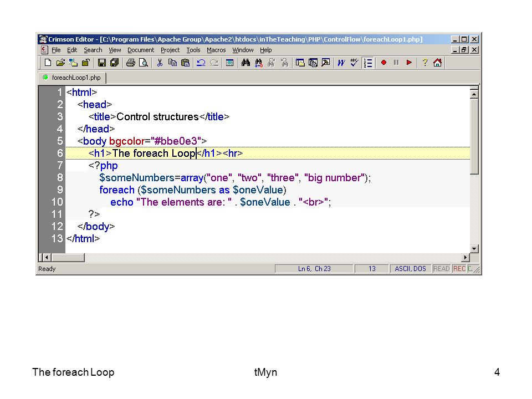
Task: Toggle the directory window icon
Action: coord(300,63)
